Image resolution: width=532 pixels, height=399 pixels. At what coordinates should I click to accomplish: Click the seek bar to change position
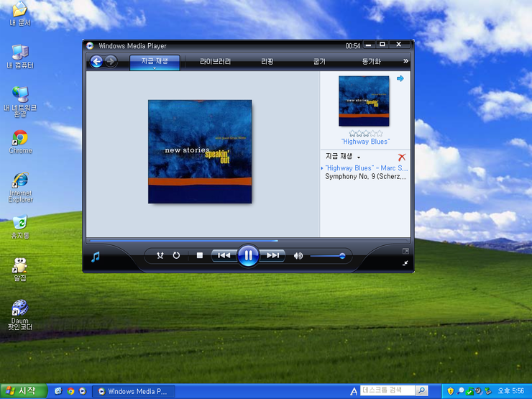pyautogui.click(x=248, y=241)
